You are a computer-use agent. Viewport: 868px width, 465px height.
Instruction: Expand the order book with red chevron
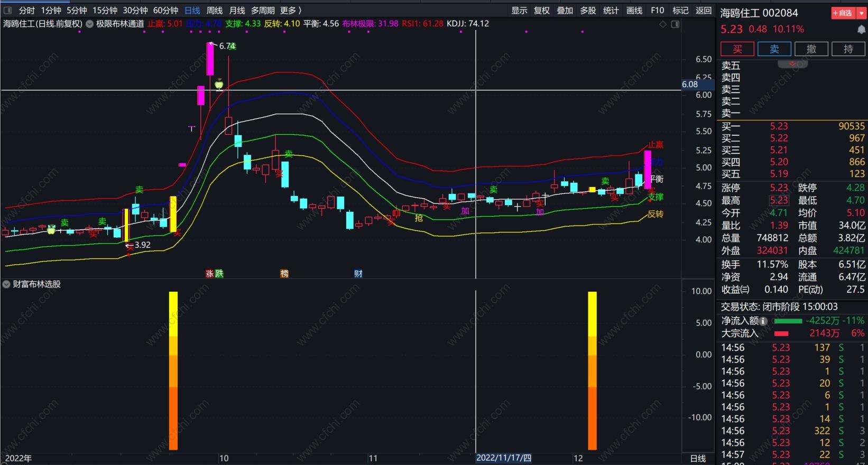pos(792,64)
